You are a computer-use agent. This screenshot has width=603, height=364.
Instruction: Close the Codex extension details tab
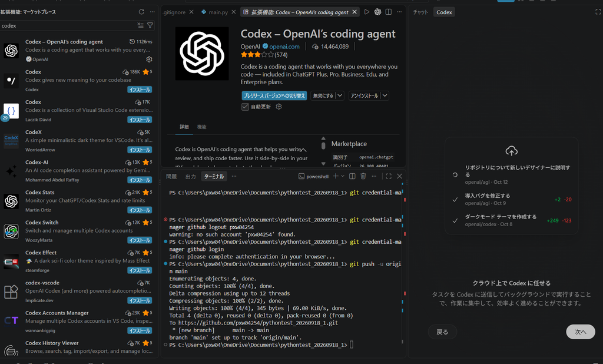354,12
